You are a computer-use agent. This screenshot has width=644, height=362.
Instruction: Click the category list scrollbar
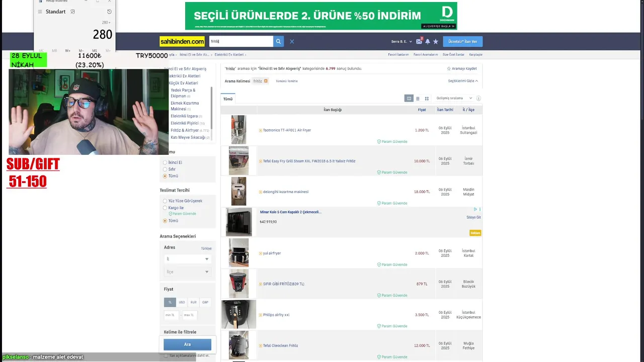click(211, 107)
